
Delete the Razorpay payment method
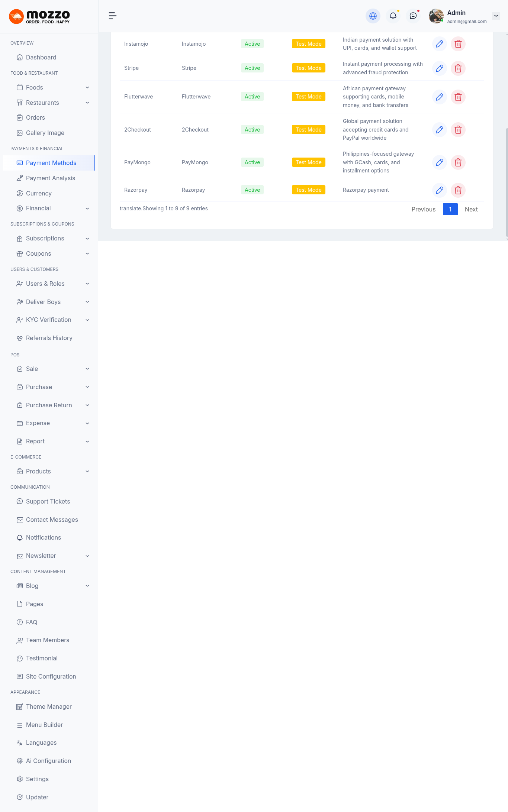point(458,190)
